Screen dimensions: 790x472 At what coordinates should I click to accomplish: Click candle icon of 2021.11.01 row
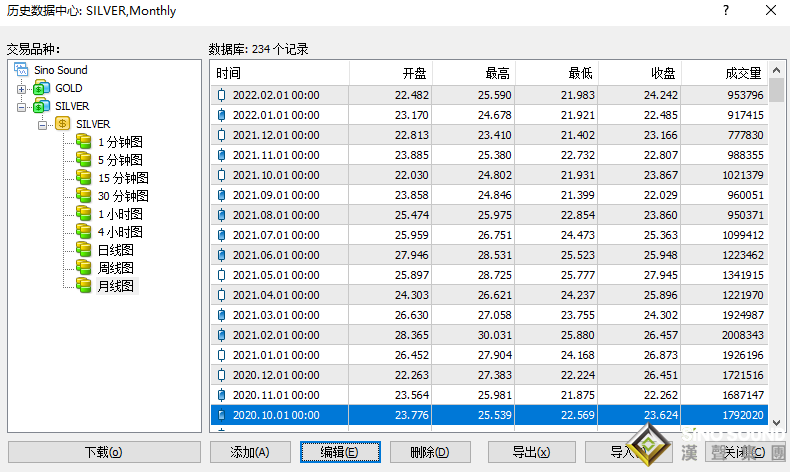(221, 155)
